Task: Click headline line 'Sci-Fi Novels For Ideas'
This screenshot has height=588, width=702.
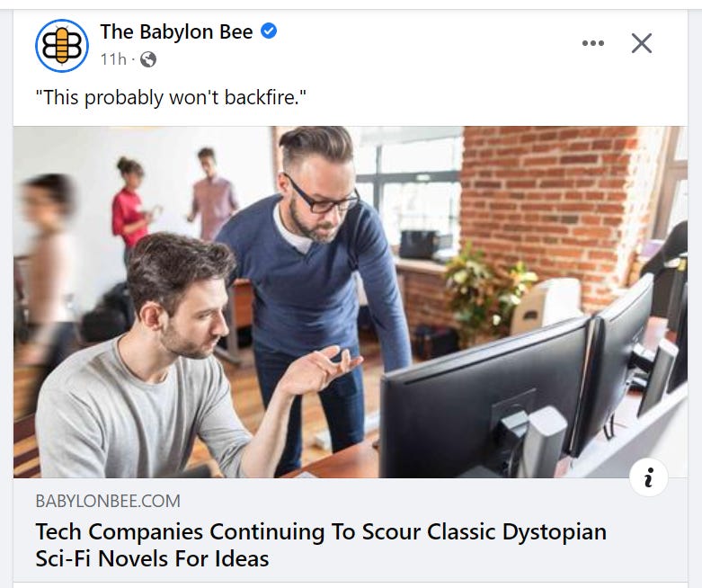Action: click(152, 558)
